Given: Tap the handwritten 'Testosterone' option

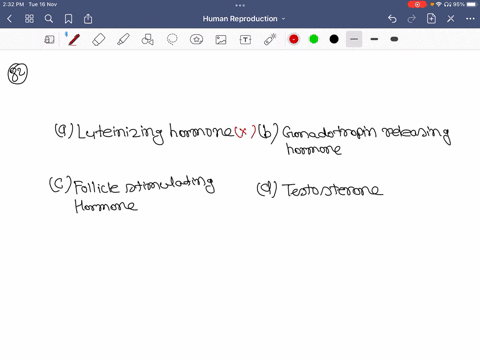Looking at the screenshot, I should 332,190.
